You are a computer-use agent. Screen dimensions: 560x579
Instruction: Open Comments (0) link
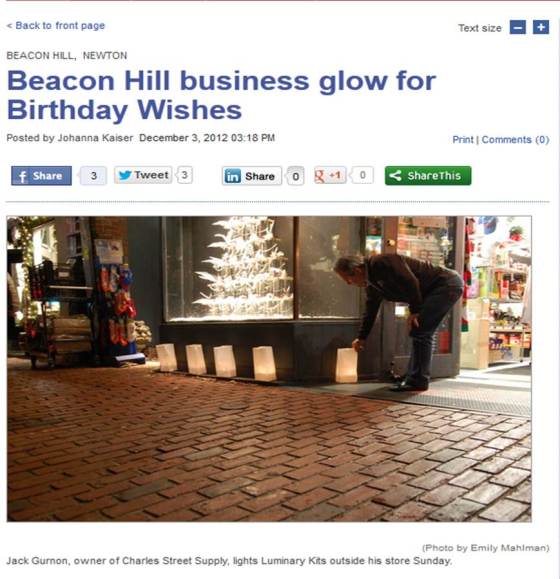pos(515,140)
